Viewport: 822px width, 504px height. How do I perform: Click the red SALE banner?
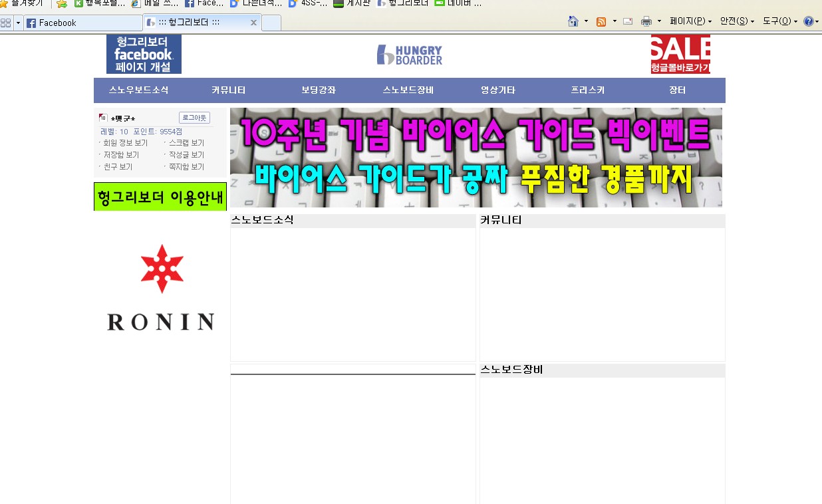point(680,54)
